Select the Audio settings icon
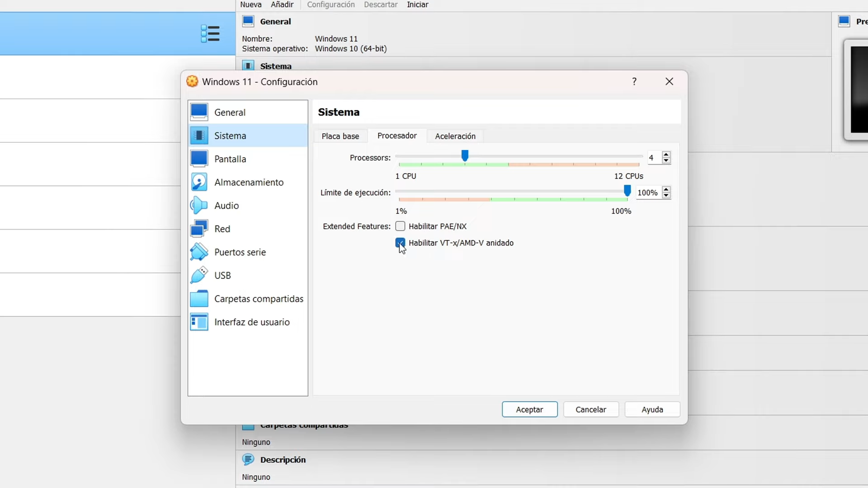 coord(199,206)
